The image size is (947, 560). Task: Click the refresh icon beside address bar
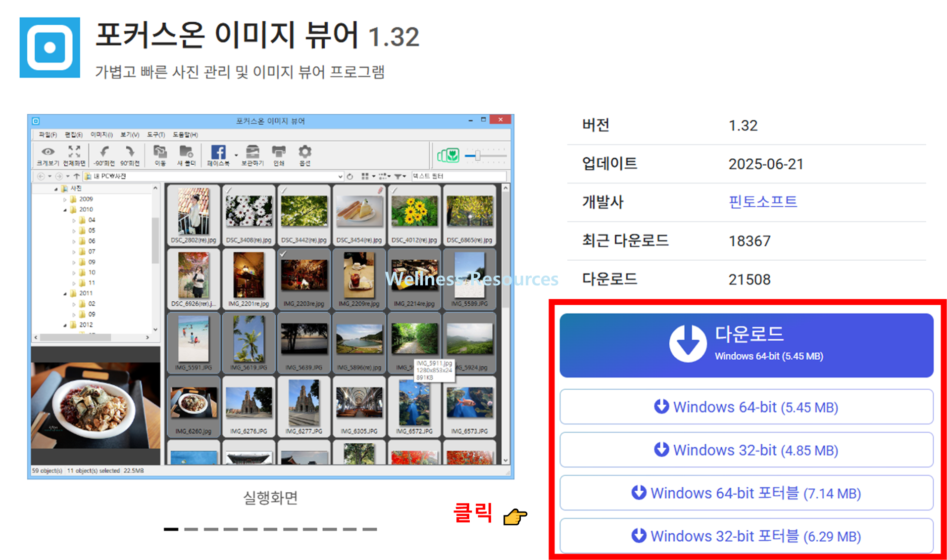point(350,176)
